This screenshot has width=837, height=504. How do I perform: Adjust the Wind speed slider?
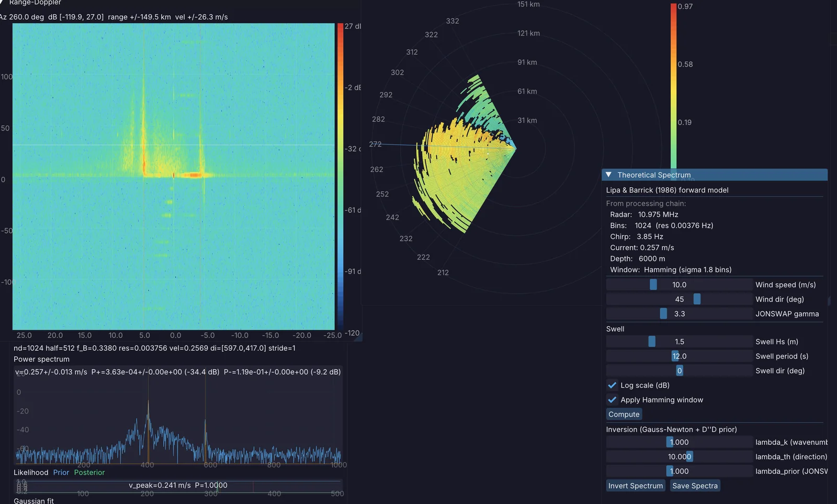point(679,285)
